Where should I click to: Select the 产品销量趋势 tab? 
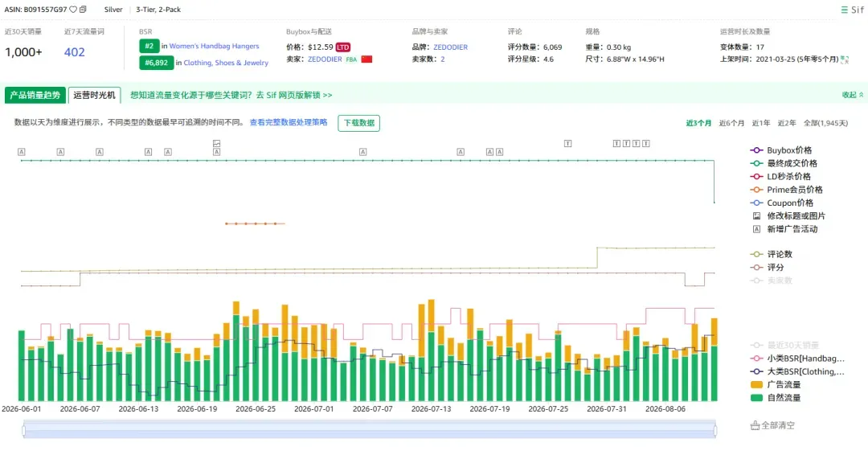pyautogui.click(x=35, y=96)
